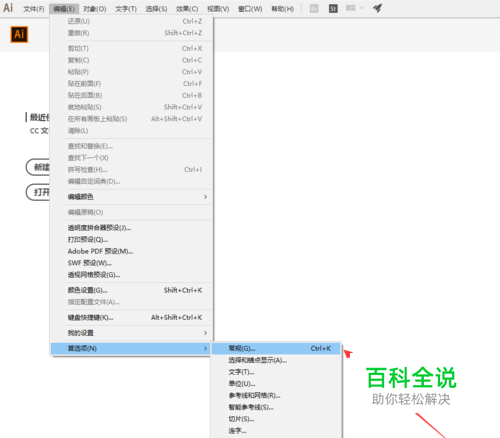The image size is (500, 438).
Task: Click the 新建 button on start screen
Action: (38, 167)
